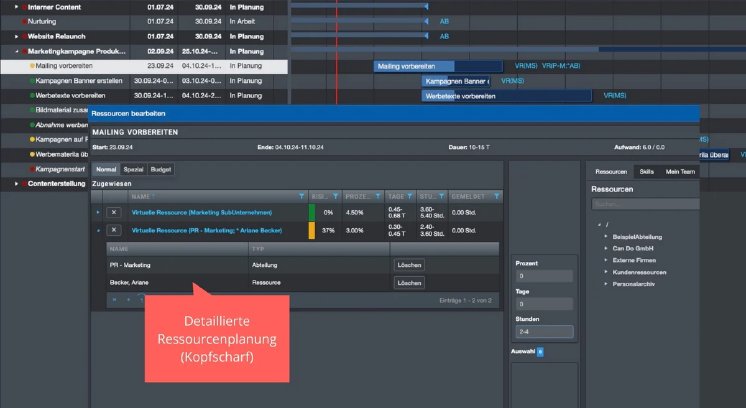
Task: Click the filter icon on Tage column
Action: pos(409,196)
